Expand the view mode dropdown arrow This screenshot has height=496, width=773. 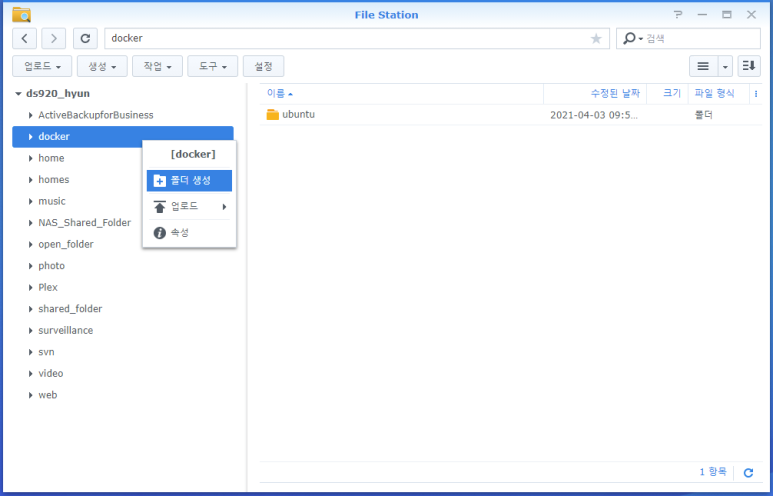(725, 66)
